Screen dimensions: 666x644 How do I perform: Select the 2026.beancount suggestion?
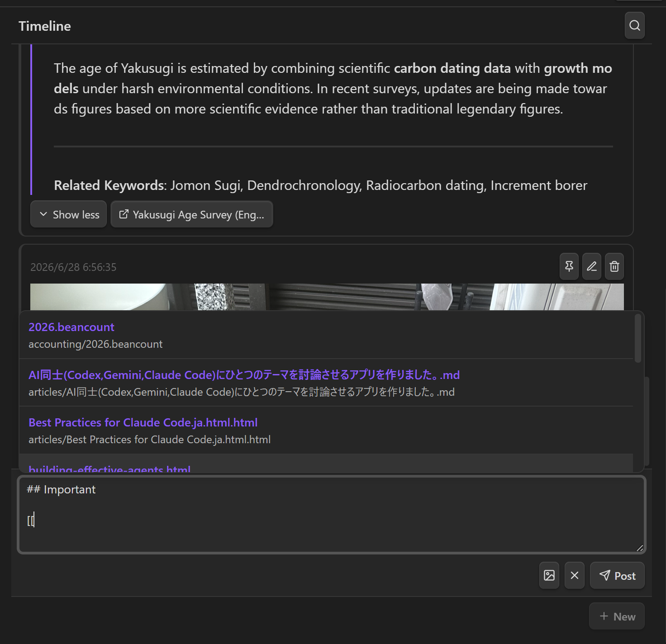[x=326, y=335]
